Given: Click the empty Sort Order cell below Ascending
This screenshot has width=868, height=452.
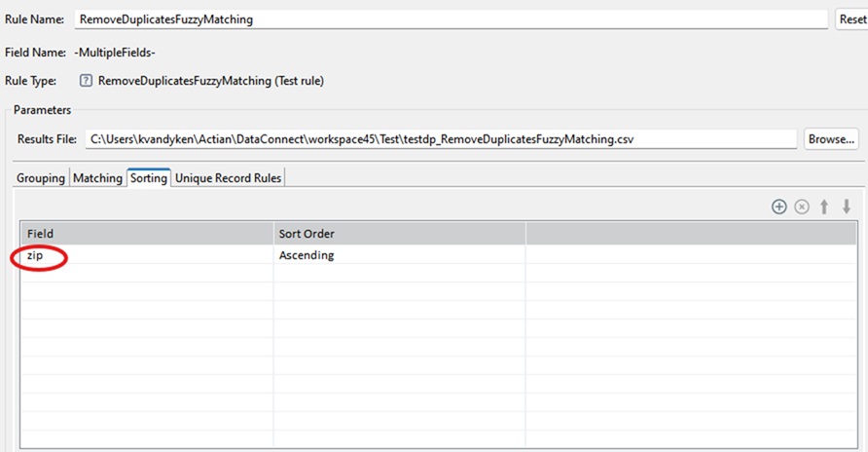Looking at the screenshot, I should click(399, 274).
